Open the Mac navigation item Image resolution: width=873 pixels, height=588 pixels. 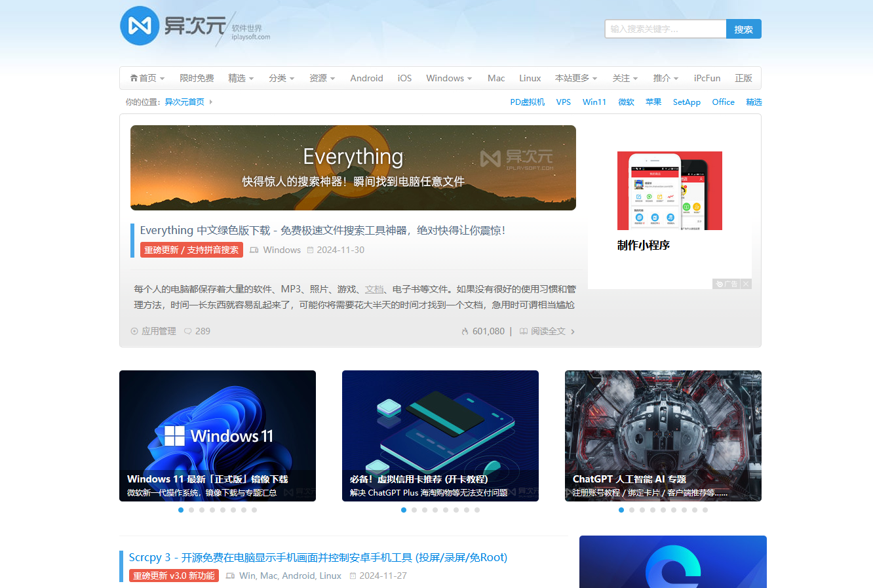coord(496,78)
